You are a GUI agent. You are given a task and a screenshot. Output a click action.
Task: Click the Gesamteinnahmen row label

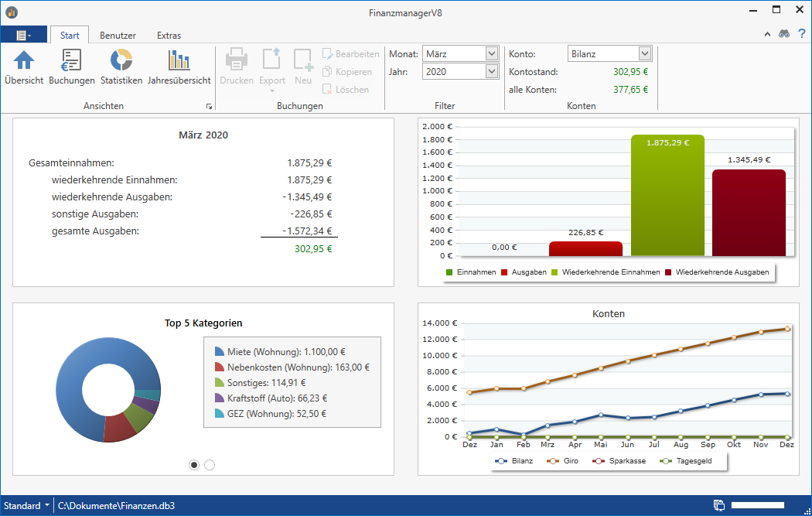click(x=71, y=162)
